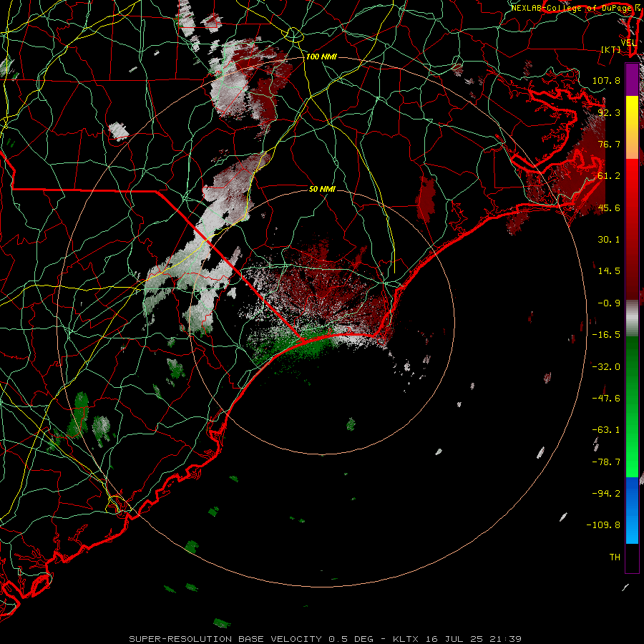Click the 107.8 velocity scale value
The image size is (644, 644).
606,80
